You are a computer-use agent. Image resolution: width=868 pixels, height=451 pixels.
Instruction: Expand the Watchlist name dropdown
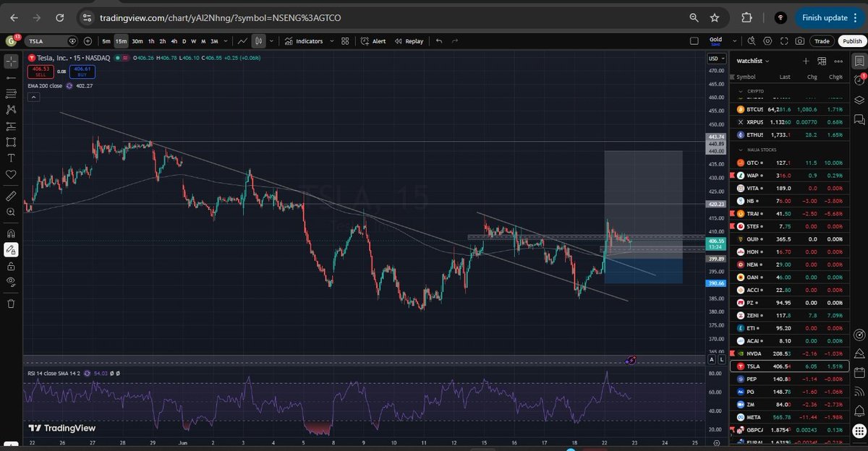(753, 61)
